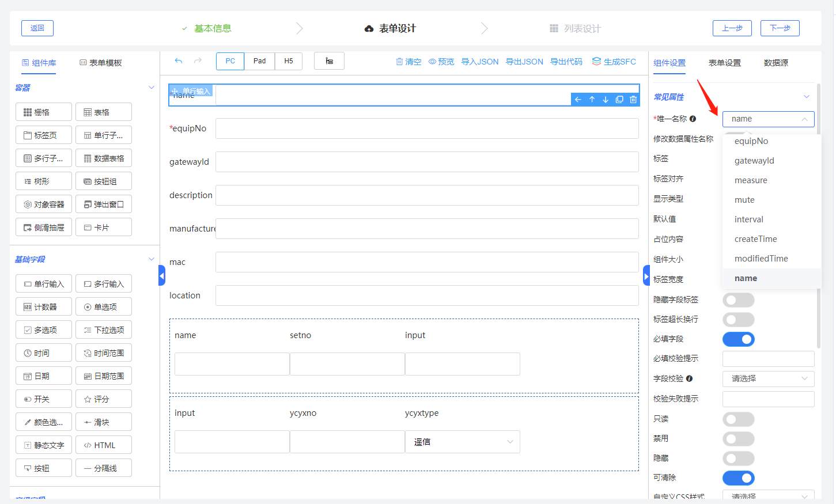Click the 下一步 next step button
Image resolution: width=836 pixels, height=504 pixels.
(x=780, y=28)
